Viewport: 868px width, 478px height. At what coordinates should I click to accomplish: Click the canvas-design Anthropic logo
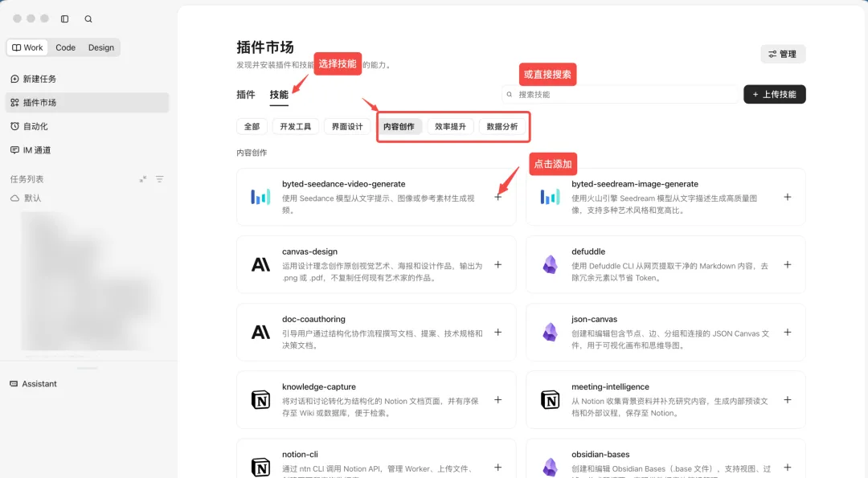pos(260,264)
